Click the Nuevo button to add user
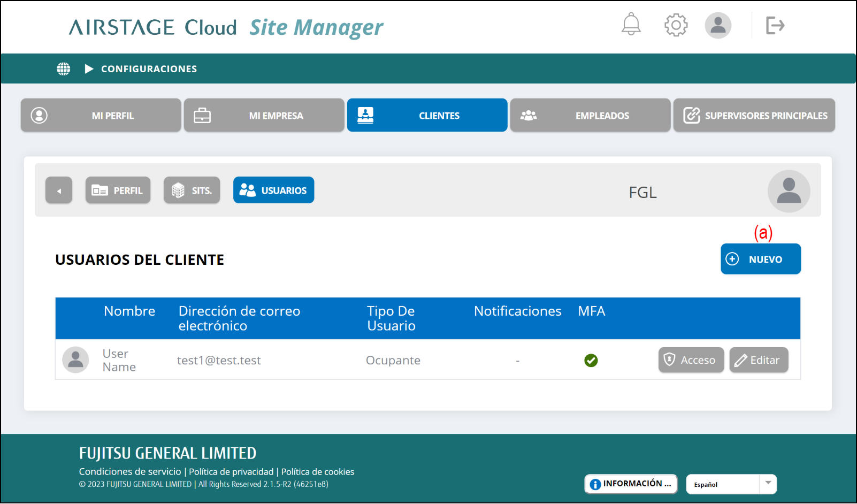 click(760, 259)
